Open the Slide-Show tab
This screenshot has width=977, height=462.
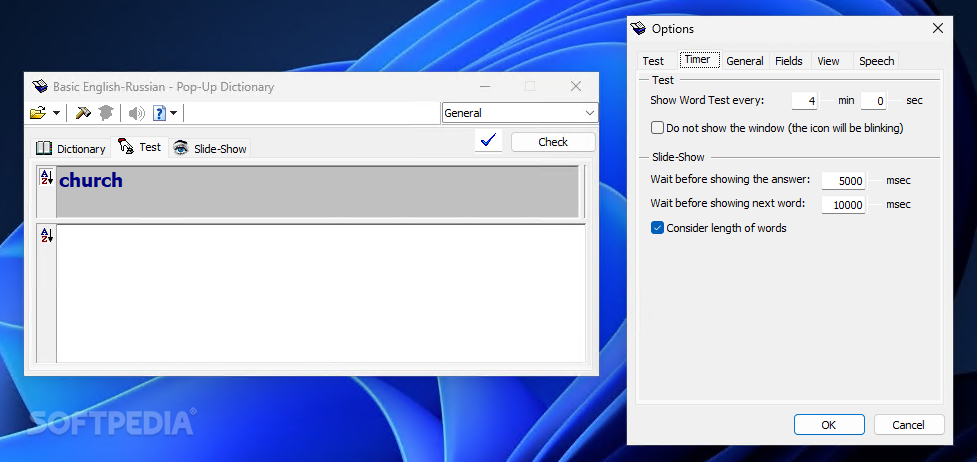coord(210,148)
